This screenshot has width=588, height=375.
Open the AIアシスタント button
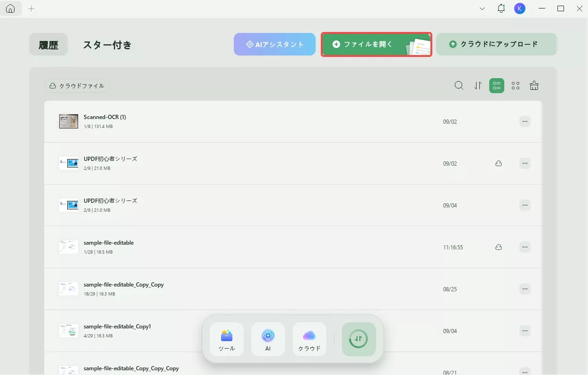275,44
